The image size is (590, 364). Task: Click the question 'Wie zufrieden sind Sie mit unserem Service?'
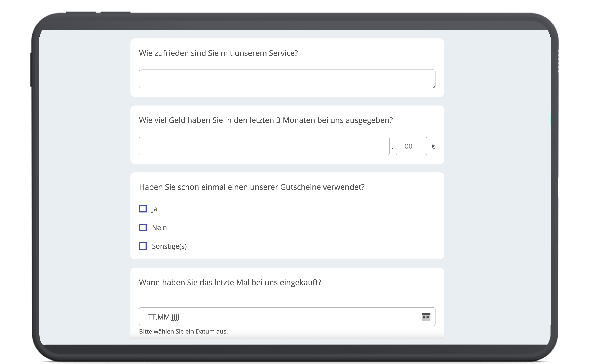[x=218, y=53]
